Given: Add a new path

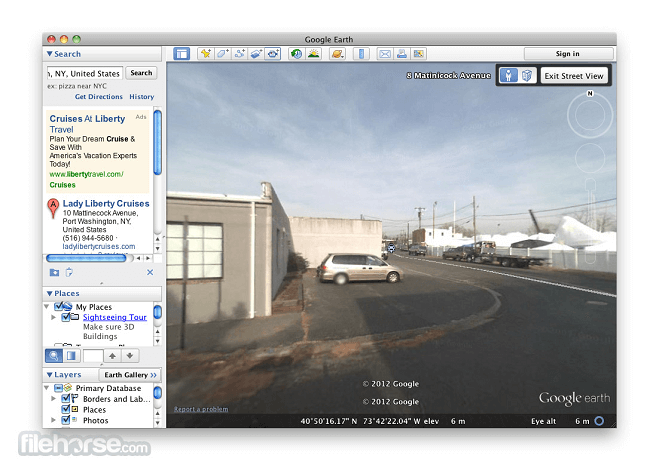Looking at the screenshot, I should pos(239,54).
